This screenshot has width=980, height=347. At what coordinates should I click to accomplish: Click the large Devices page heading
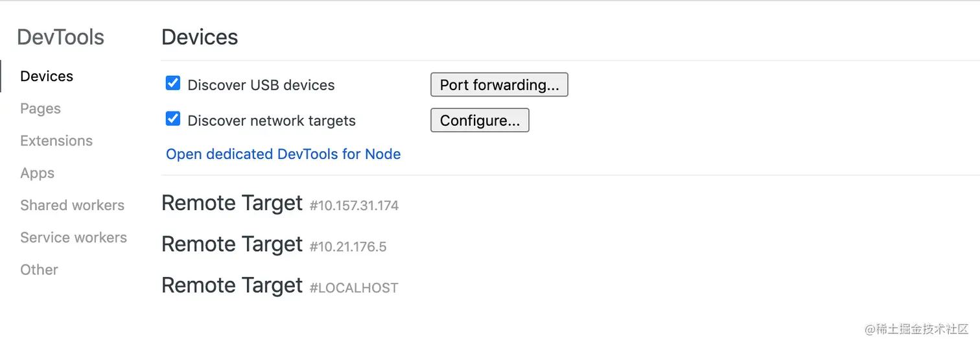coord(200,38)
